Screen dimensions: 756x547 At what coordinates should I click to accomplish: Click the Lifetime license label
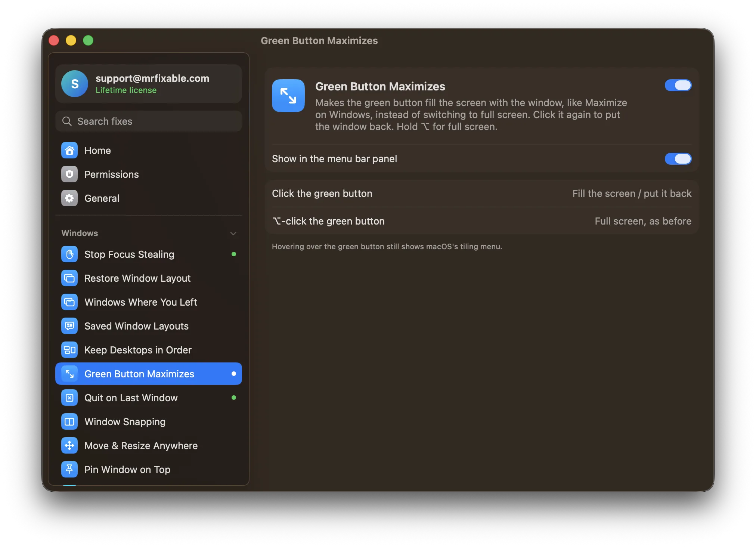click(x=126, y=90)
